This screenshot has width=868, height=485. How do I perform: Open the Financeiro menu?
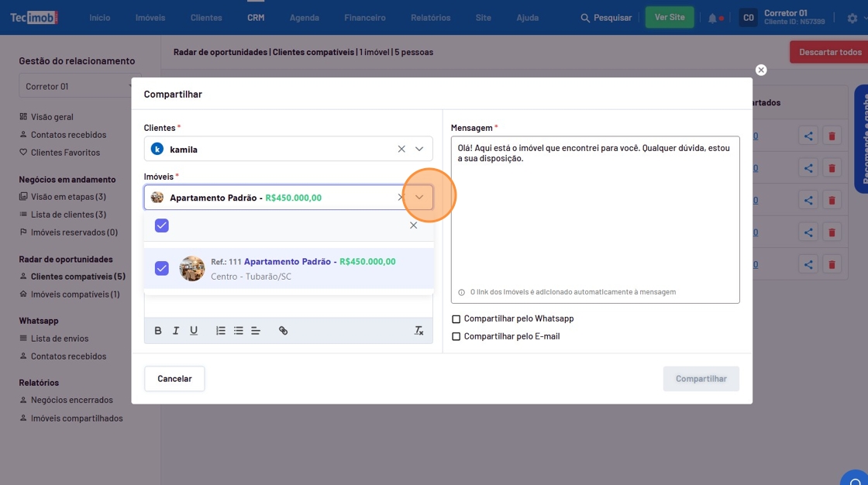tap(365, 18)
